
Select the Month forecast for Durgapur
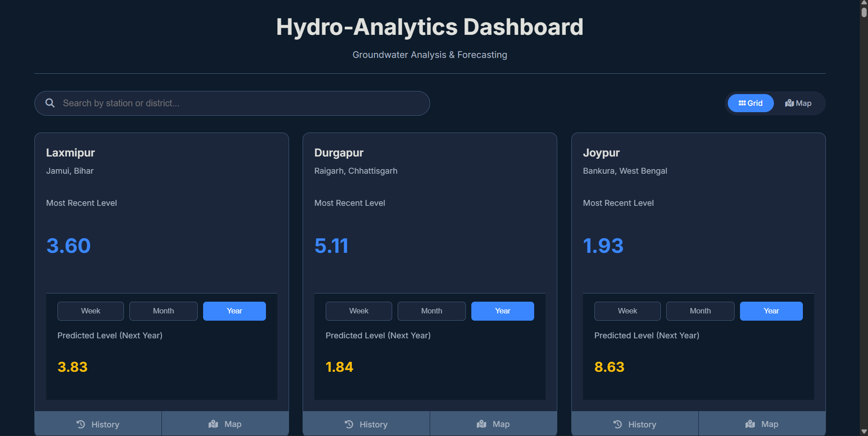[x=432, y=311]
